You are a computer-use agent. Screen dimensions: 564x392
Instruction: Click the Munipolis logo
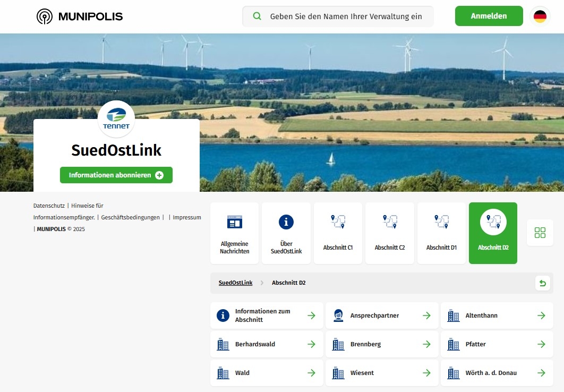click(80, 16)
